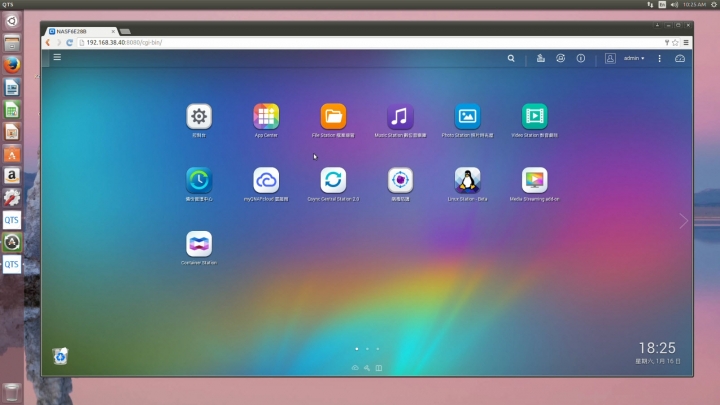Open the Control Panel gear icon

click(x=199, y=116)
